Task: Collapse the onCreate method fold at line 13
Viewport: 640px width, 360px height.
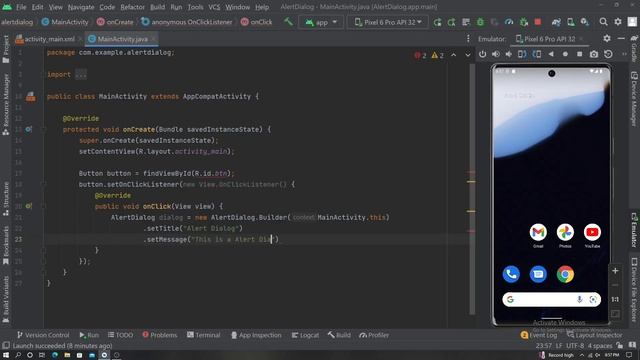Action: coord(43,129)
